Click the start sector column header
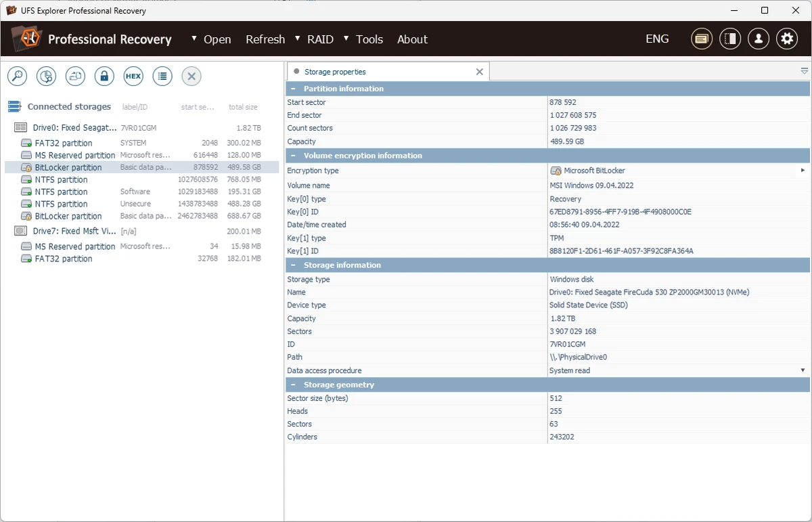This screenshot has height=522, width=812. 198,107
